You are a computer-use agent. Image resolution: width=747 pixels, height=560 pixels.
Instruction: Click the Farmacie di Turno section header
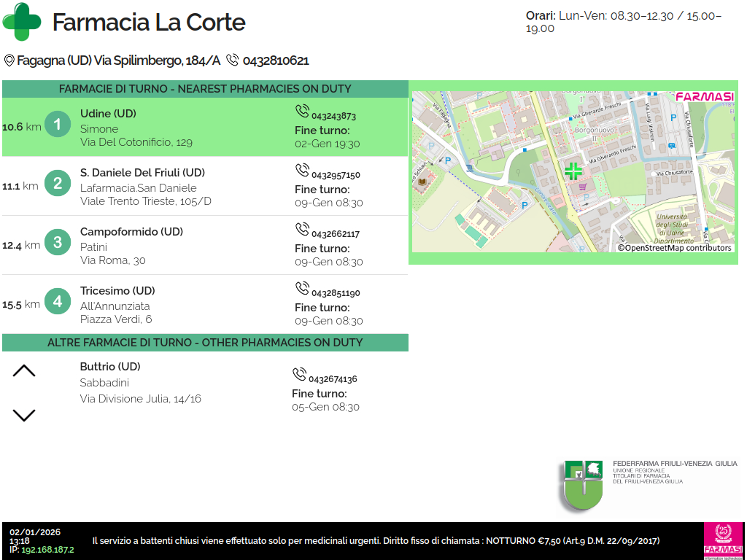coord(205,89)
